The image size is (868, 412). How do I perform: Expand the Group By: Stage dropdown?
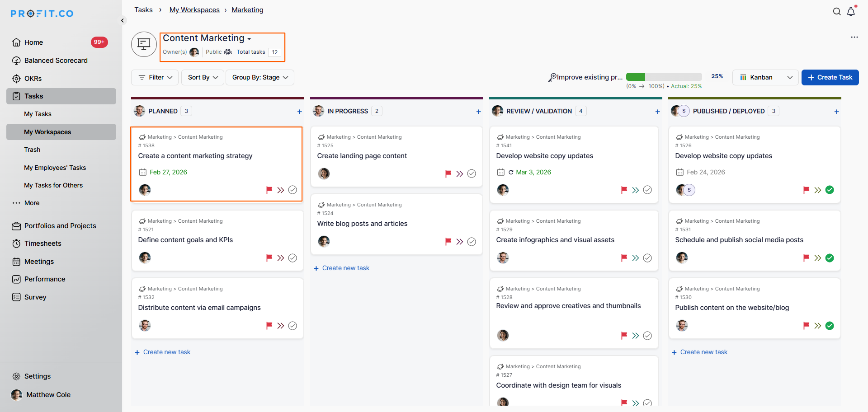click(260, 77)
